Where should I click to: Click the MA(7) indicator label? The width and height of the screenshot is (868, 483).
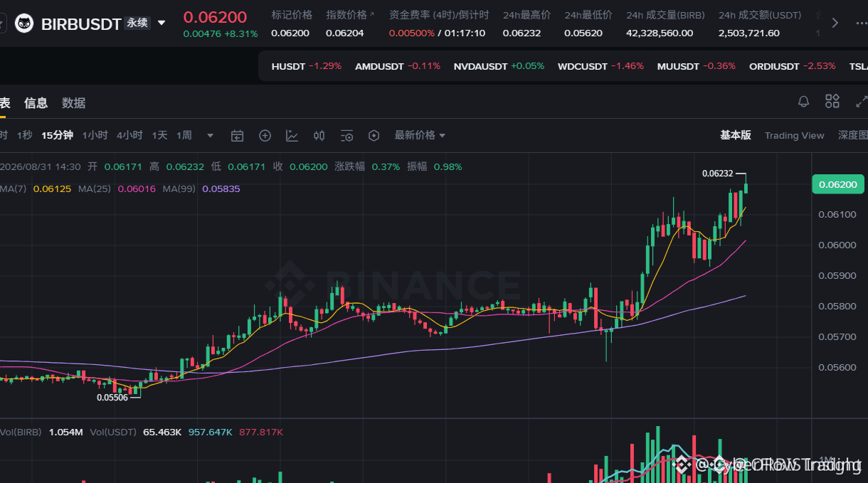[13, 189]
